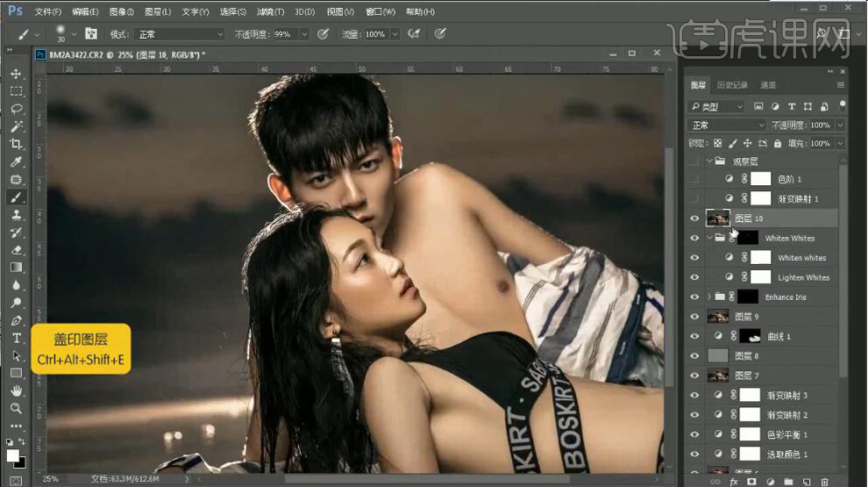The image size is (868, 487).
Task: Click the brush size preset picker
Action: tap(66, 34)
